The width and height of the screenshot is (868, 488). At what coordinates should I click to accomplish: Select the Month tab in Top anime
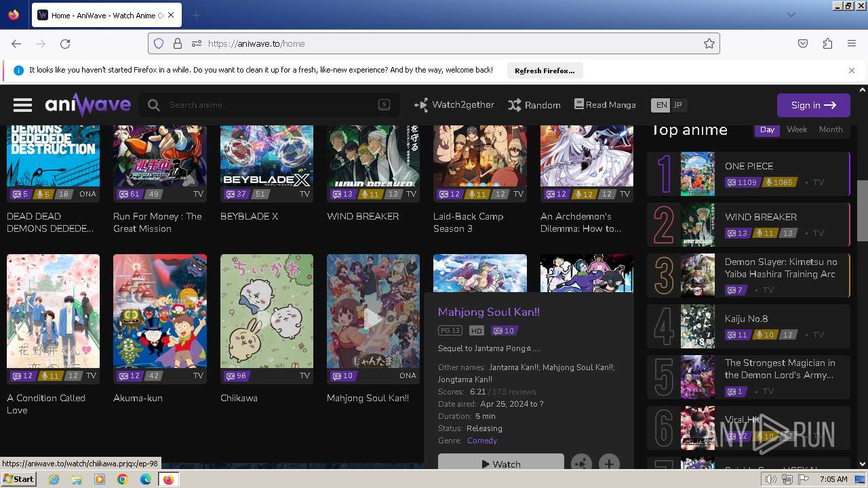(x=831, y=129)
